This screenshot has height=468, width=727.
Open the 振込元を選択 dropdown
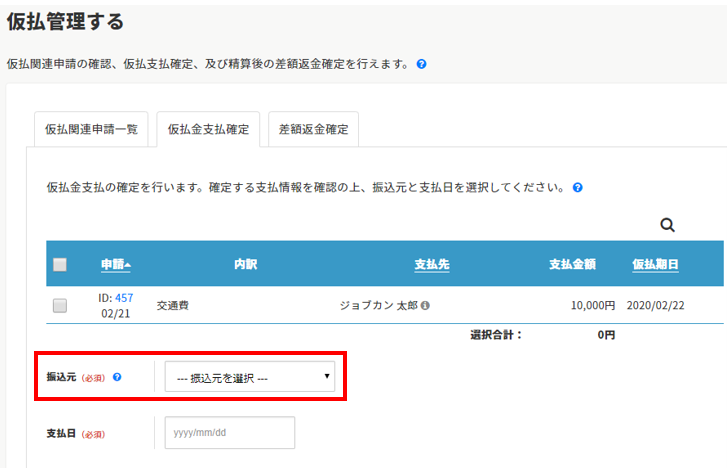click(x=249, y=377)
